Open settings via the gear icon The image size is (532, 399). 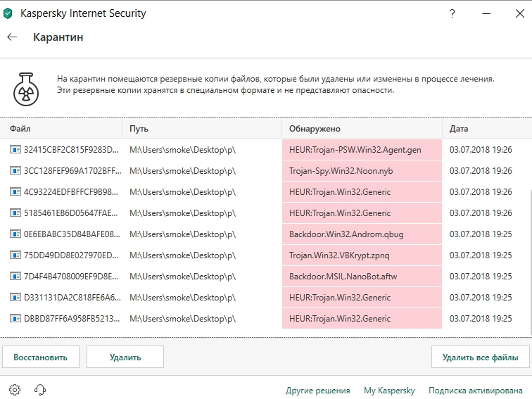[x=15, y=390]
